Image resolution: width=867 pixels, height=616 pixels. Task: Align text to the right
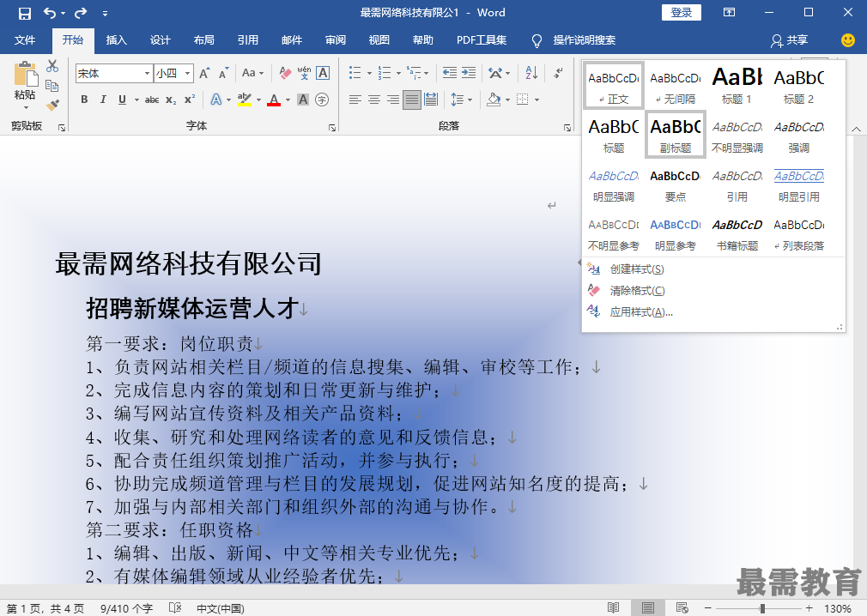392,100
